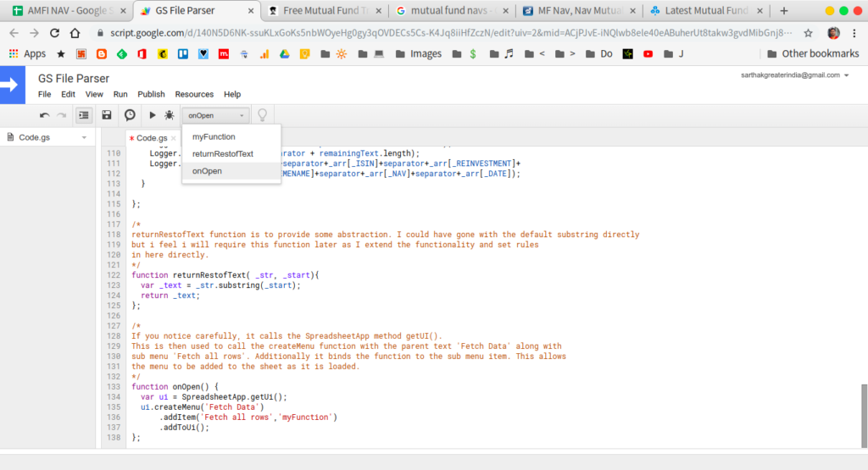This screenshot has height=470, width=868.
Task: Run the selected function with play icon
Action: pyautogui.click(x=153, y=115)
